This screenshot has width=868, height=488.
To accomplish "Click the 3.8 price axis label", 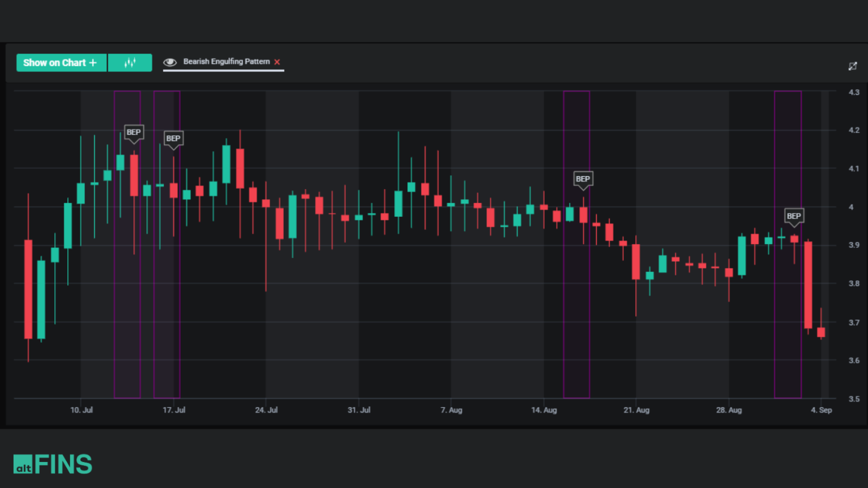I will 854,284.
